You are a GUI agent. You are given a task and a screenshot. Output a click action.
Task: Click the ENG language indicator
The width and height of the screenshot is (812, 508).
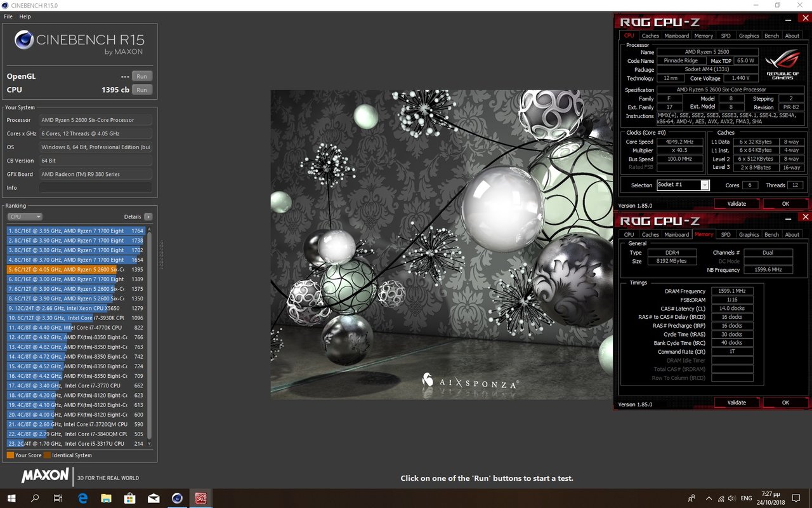[747, 498]
